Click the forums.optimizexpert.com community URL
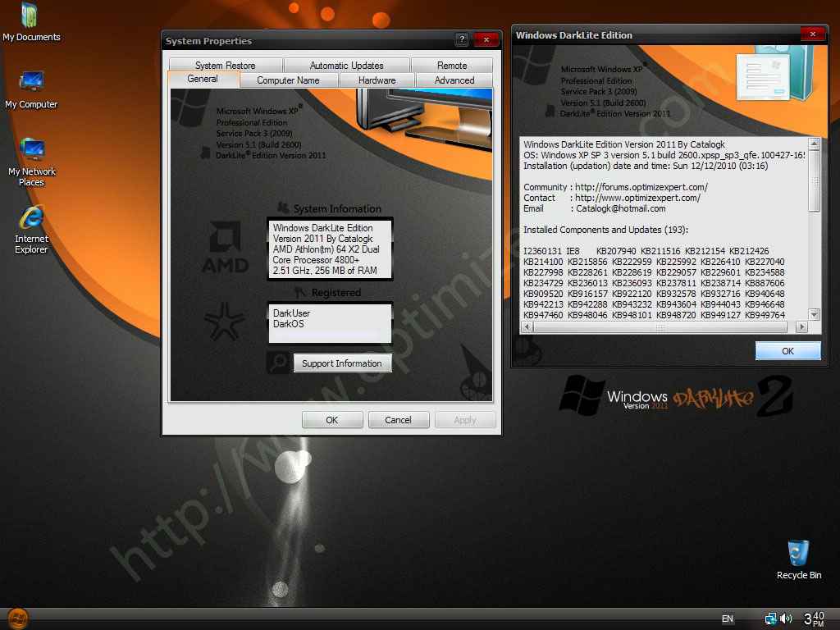The image size is (840, 630). coord(641,187)
